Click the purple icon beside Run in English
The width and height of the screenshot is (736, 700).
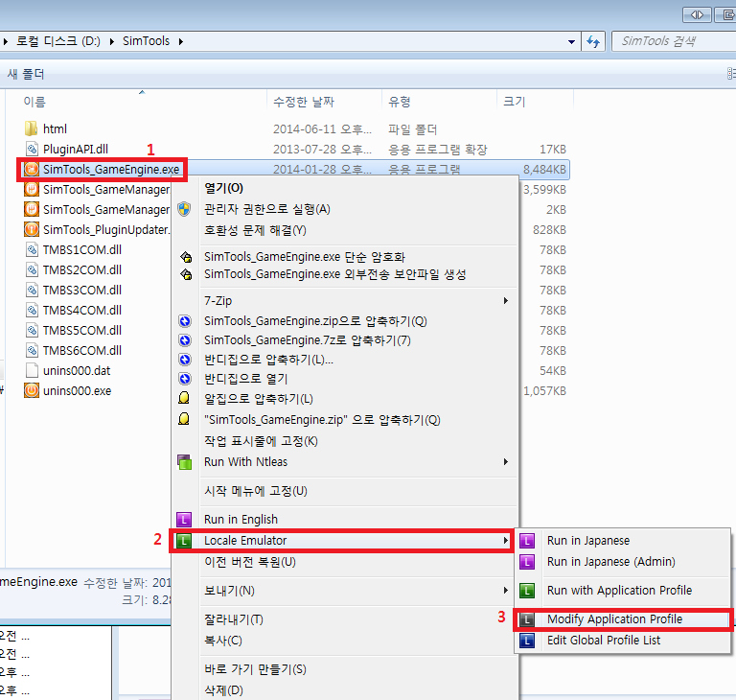tap(184, 519)
